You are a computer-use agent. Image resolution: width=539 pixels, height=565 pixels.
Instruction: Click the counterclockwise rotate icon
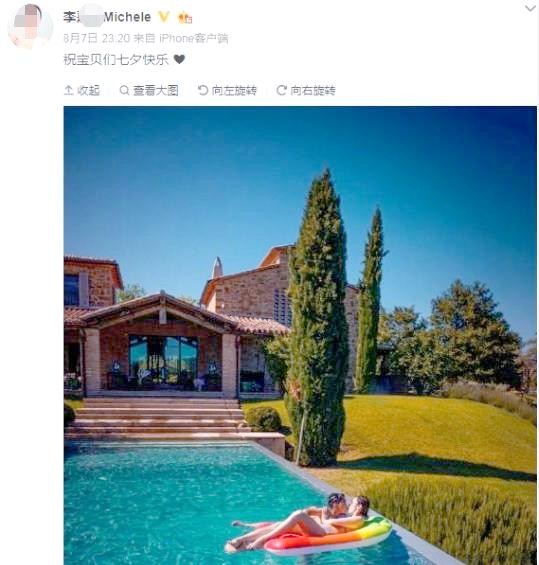(203, 90)
